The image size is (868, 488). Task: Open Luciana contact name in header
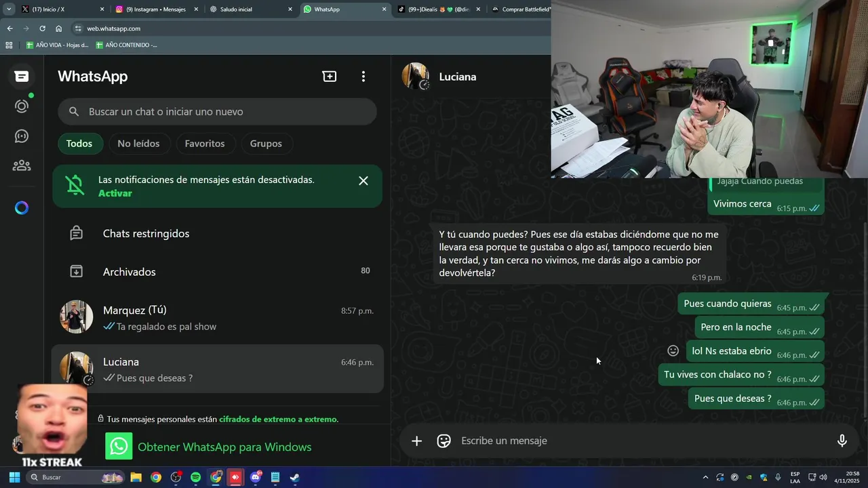coord(458,77)
